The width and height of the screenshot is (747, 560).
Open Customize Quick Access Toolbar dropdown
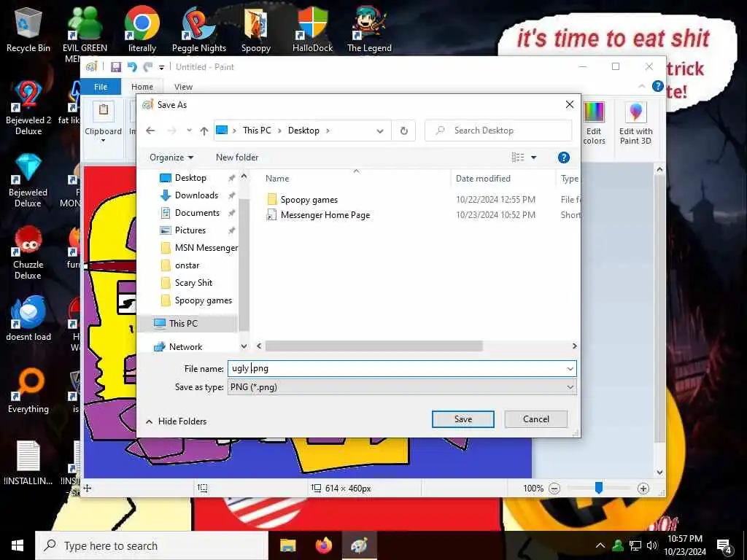(x=161, y=68)
